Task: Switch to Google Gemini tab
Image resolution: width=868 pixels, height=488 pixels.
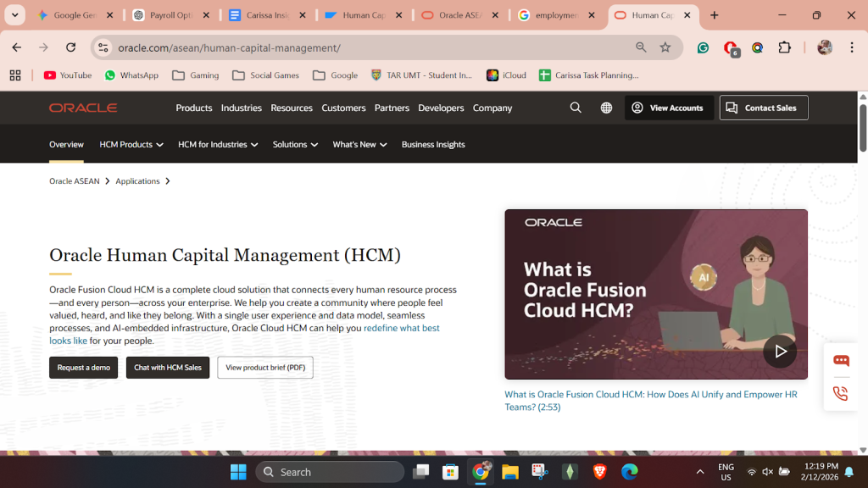Action: [x=75, y=15]
